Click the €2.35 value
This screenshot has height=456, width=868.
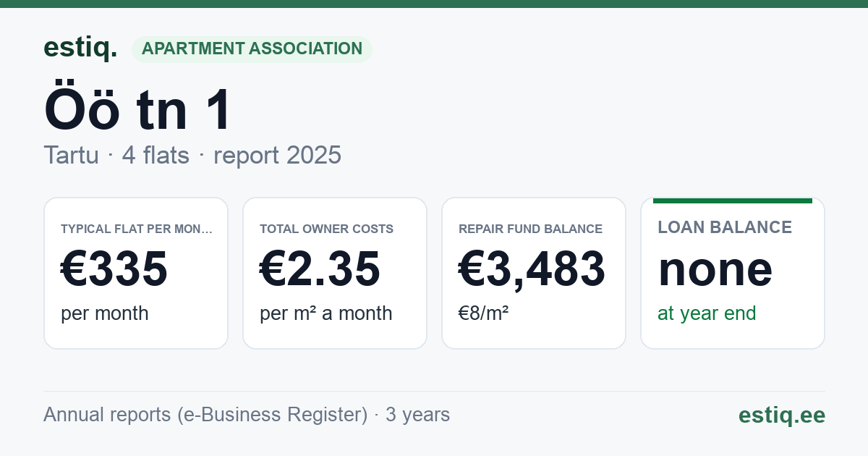[320, 269]
